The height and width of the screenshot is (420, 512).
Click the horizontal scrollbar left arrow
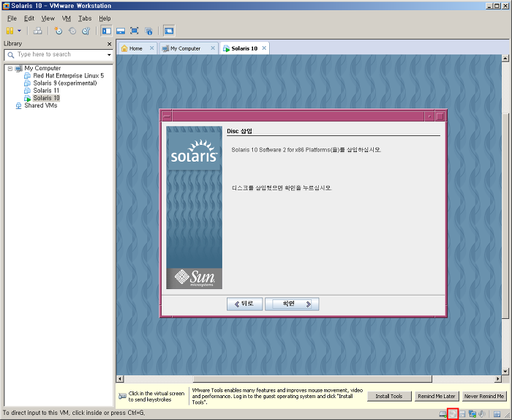120,379
